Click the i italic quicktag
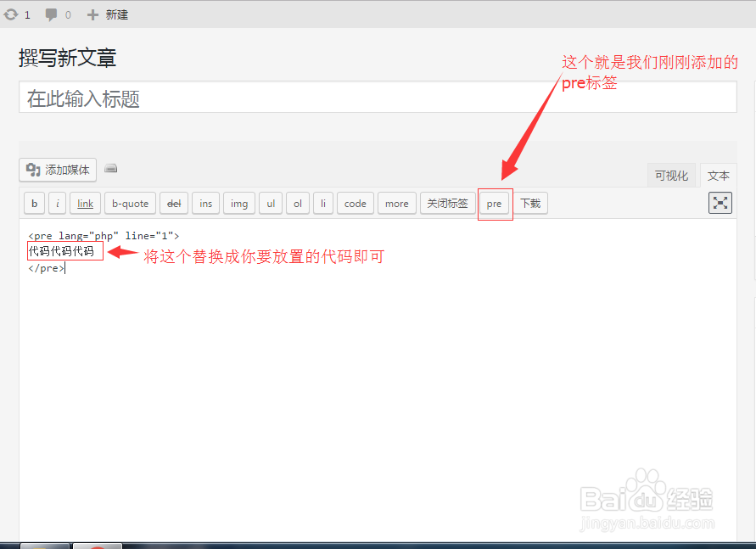 point(58,204)
